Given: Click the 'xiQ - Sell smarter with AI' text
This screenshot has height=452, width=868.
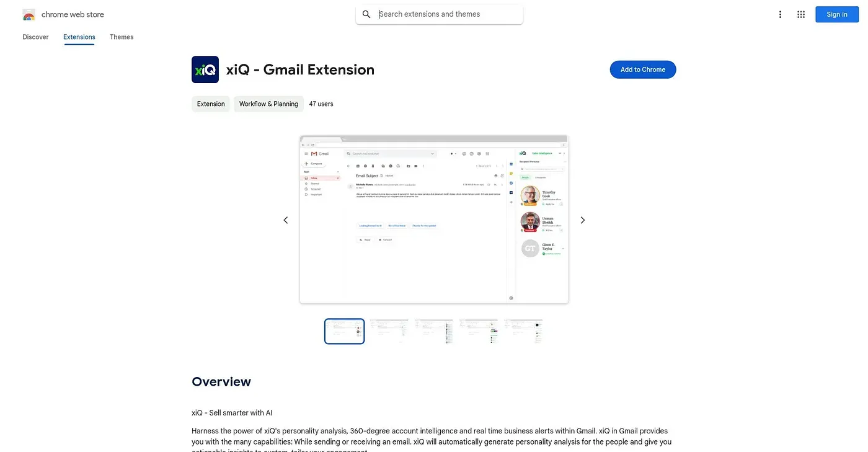Looking at the screenshot, I should pyautogui.click(x=232, y=413).
